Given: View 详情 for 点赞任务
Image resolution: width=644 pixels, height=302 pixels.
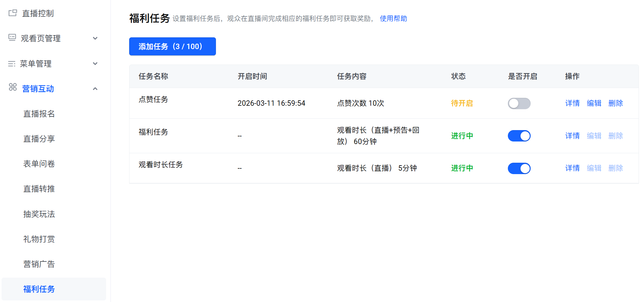Looking at the screenshot, I should [x=572, y=103].
